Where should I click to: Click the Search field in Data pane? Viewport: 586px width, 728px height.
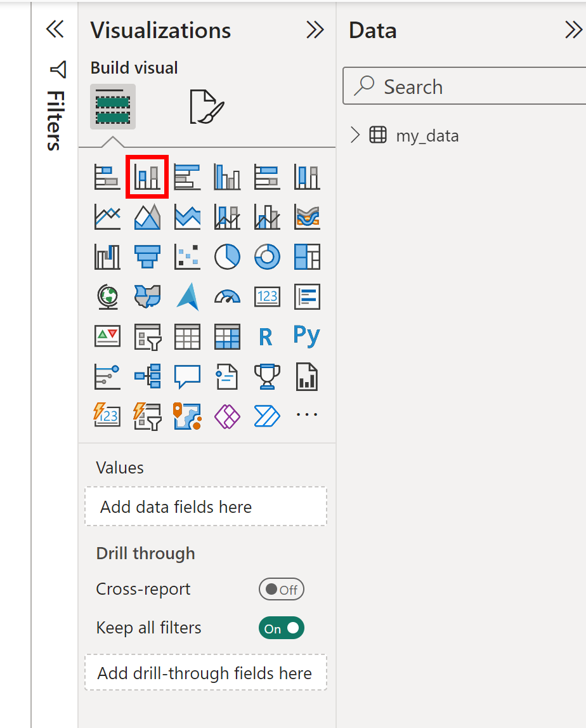[x=464, y=86]
